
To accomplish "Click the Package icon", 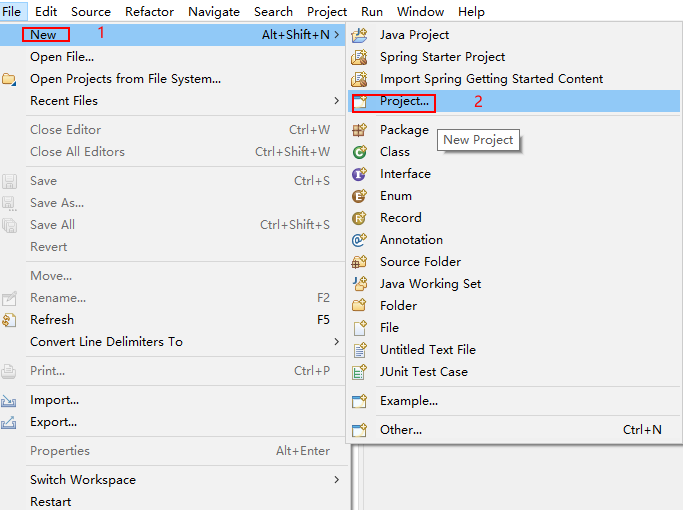I will pyautogui.click(x=359, y=130).
